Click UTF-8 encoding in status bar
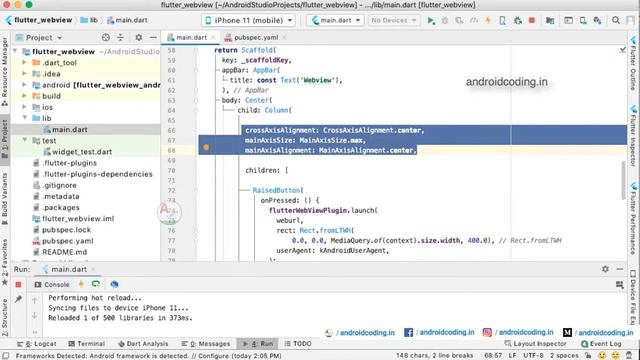 [x=533, y=356]
